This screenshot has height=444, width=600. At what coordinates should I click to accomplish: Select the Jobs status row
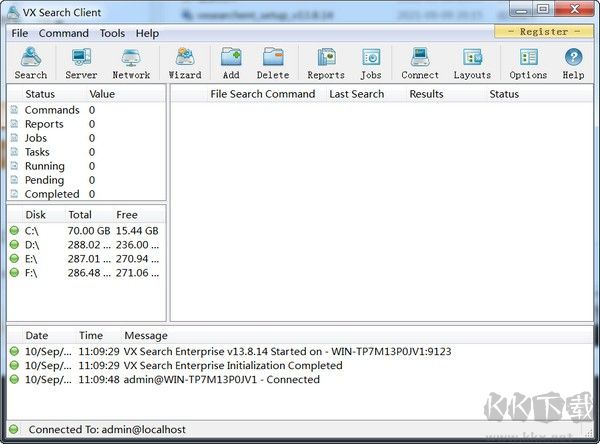click(86, 138)
